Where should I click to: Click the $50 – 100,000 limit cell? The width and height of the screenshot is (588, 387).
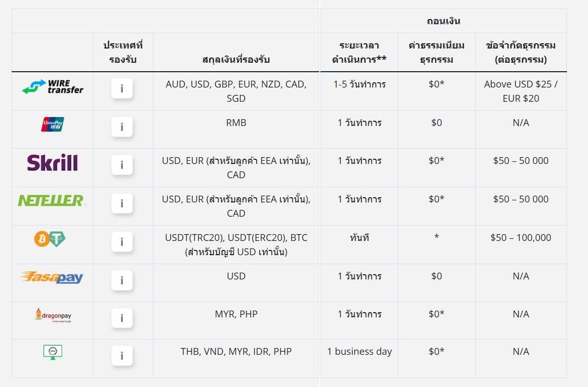click(x=521, y=238)
